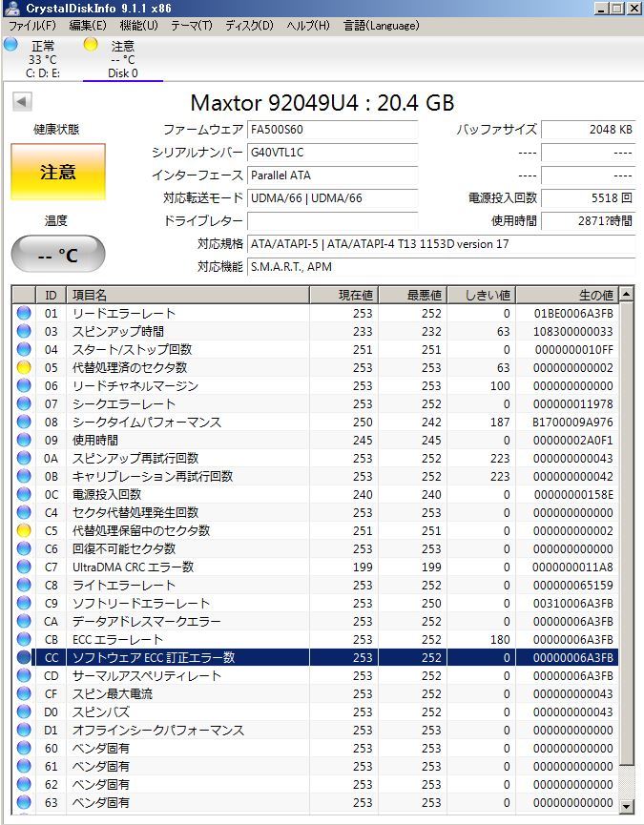Click status icon of row 06 リードチャネルマージン

coord(24,385)
